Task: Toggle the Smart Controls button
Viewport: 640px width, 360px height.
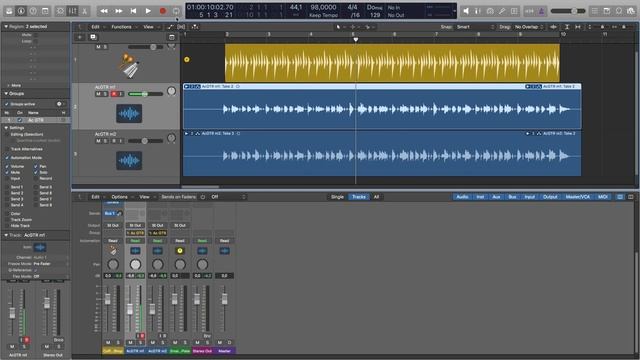Action: pyautogui.click(x=60, y=11)
